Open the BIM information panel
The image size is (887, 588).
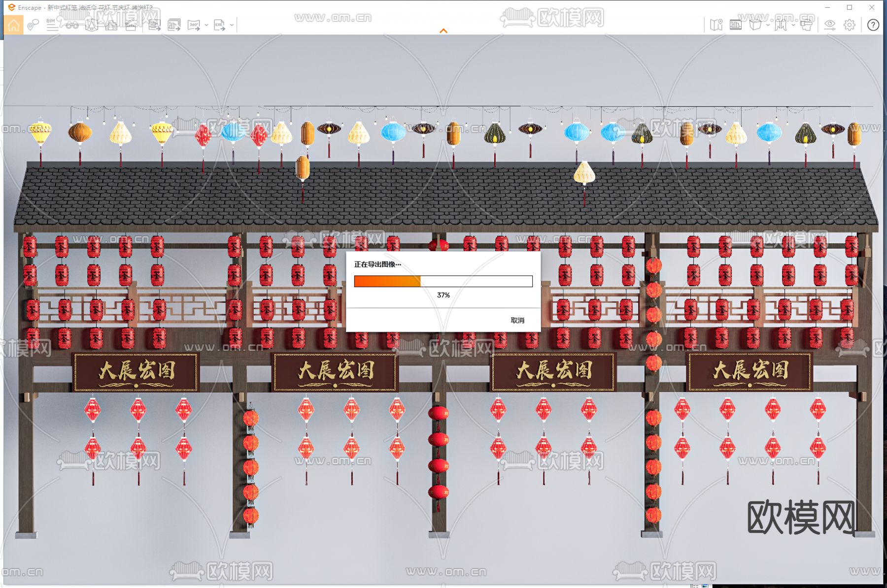(x=52, y=25)
